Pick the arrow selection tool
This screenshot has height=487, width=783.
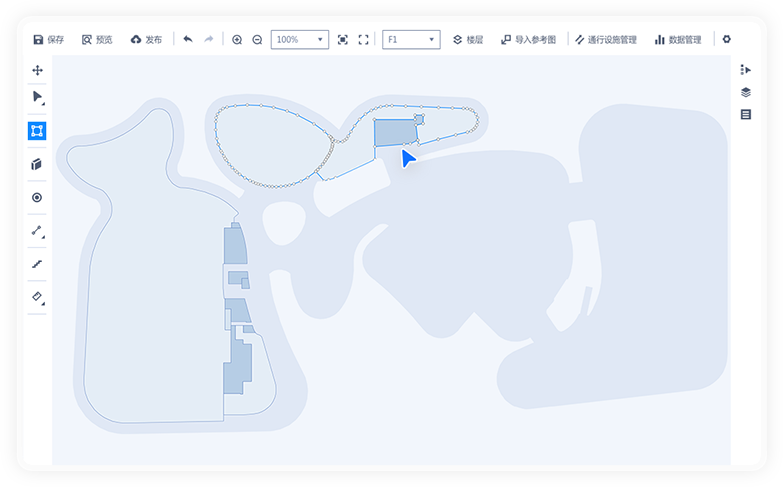37,97
